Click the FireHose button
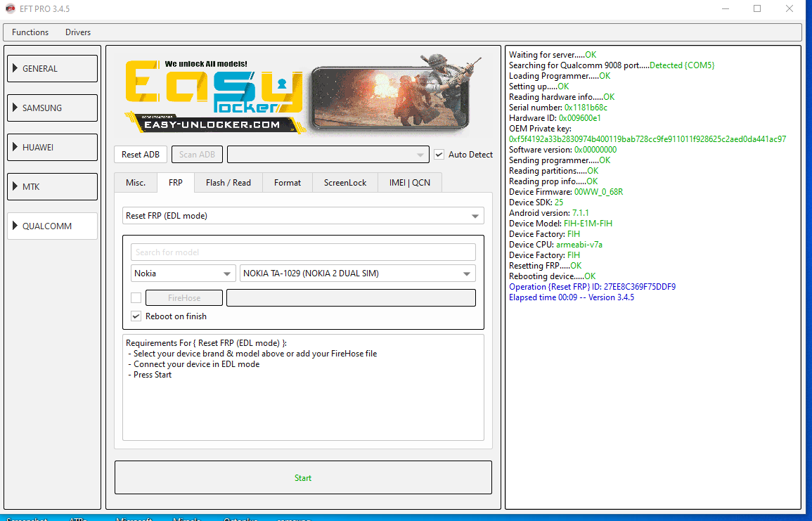Screen dimensions: 812x521 tap(183, 298)
